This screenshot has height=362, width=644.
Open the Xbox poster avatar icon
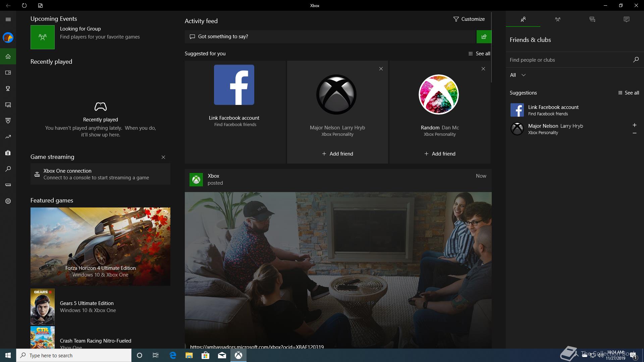pyautogui.click(x=196, y=180)
